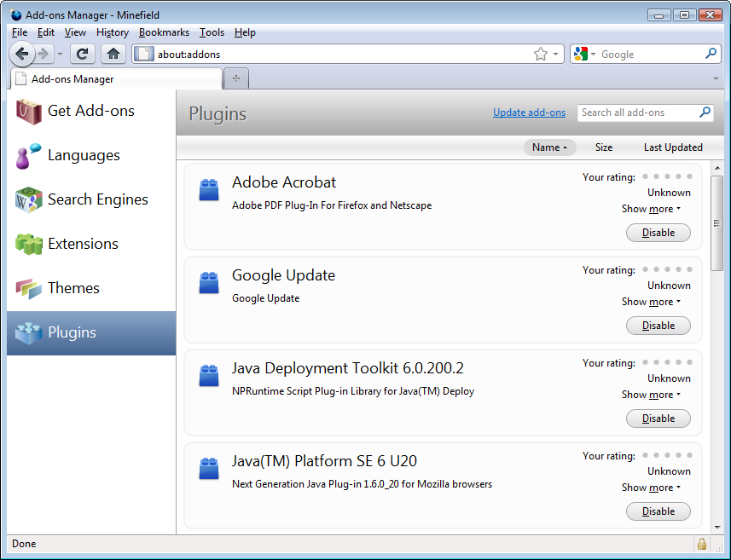Open the location bar history dropdown
Image resolution: width=731 pixels, height=560 pixels.
555,54
